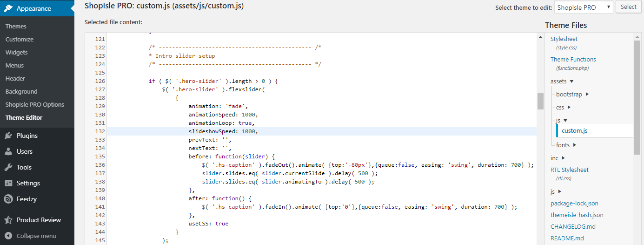
Task: Click the Collapse menu arrow icon
Action: [8, 236]
